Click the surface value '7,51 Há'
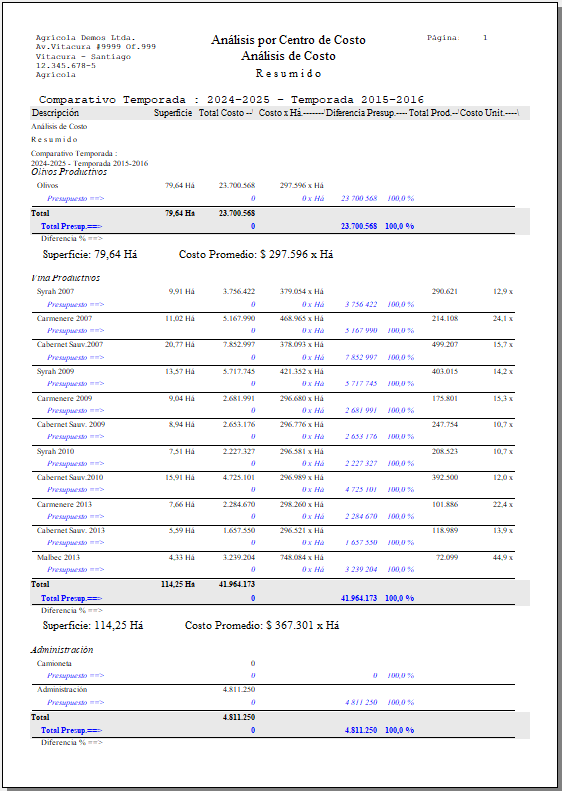Image resolution: width=562 pixels, height=791 pixels. (x=182, y=451)
